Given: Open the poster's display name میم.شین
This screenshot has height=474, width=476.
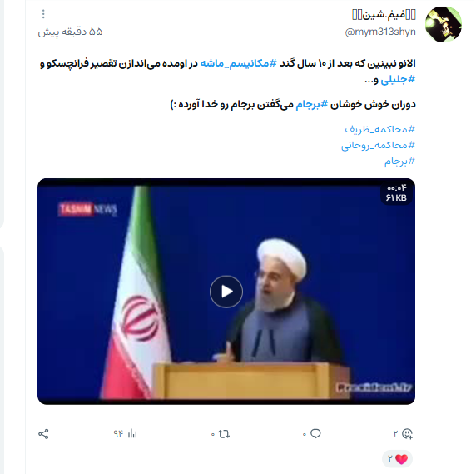Looking at the screenshot, I should (x=384, y=14).
